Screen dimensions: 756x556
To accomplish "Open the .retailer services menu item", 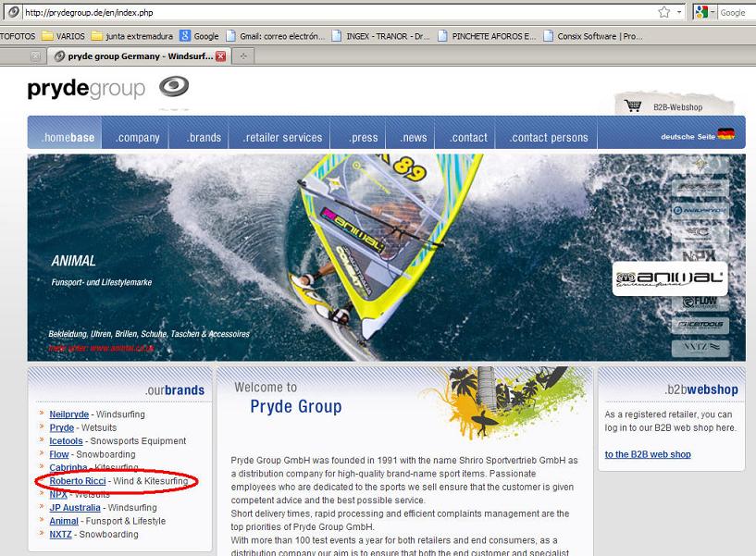I will click(282, 138).
